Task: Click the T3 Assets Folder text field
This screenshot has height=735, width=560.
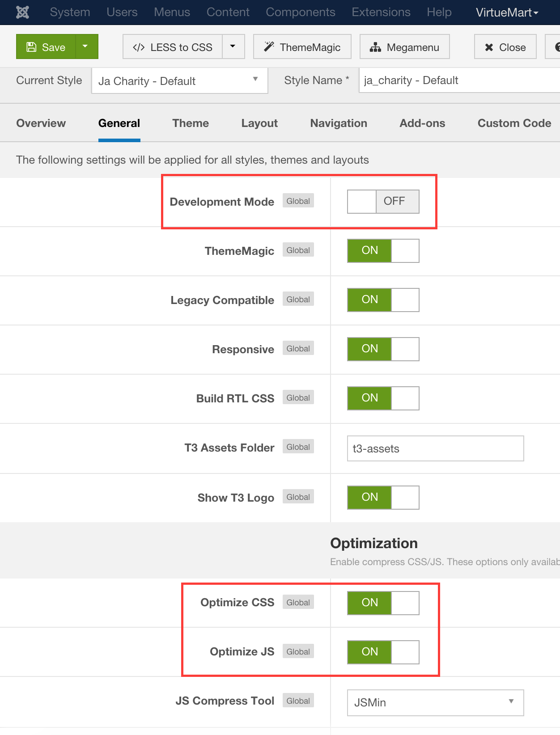Action: click(x=436, y=448)
